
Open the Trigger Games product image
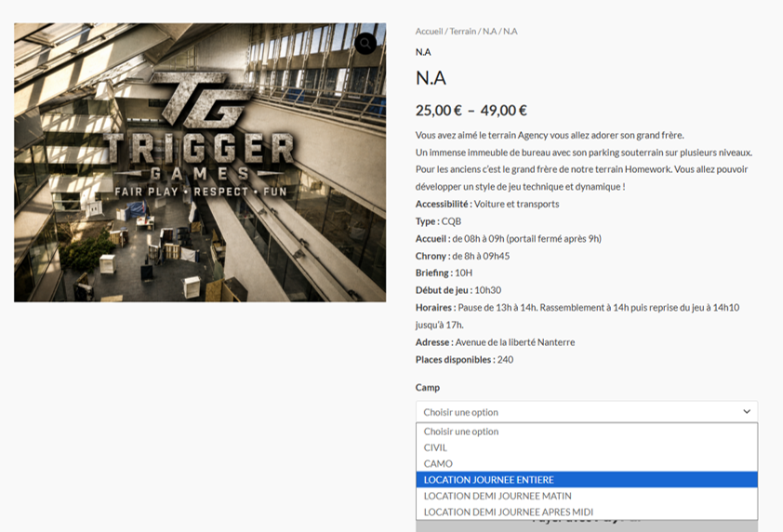tap(200, 163)
